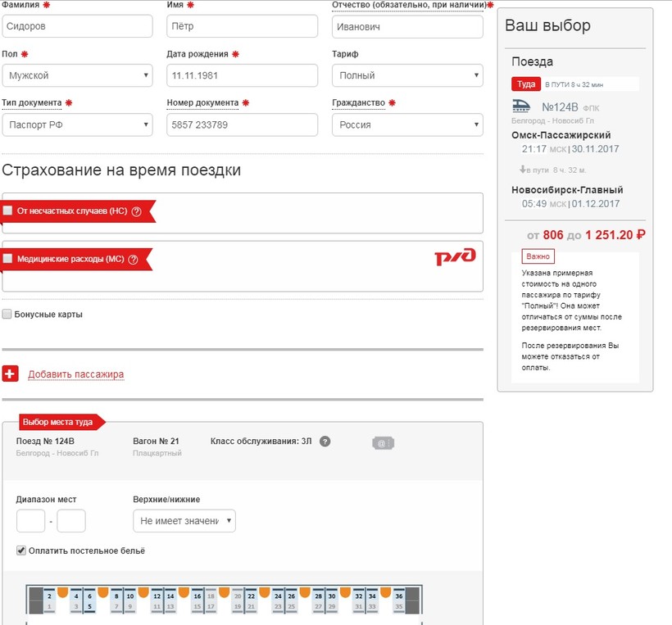Open the Тип документа dropdown
This screenshot has width=672, height=625.
(77, 125)
